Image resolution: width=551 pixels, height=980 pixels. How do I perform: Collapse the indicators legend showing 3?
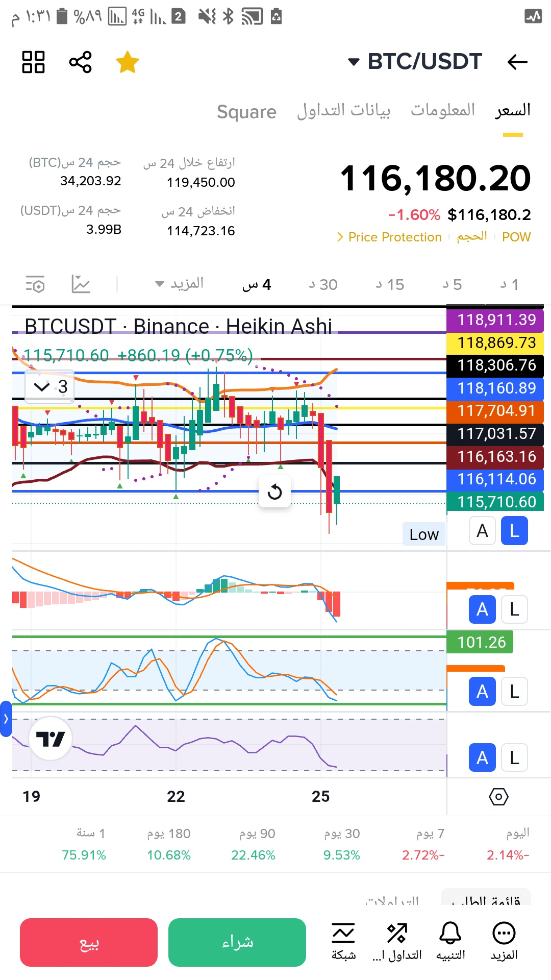click(49, 387)
